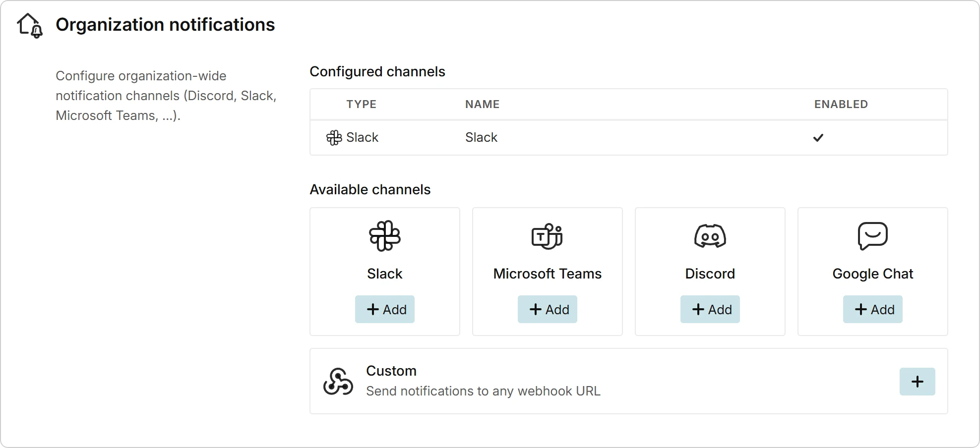Click the NAME column header
The width and height of the screenshot is (980, 448).
tap(482, 104)
